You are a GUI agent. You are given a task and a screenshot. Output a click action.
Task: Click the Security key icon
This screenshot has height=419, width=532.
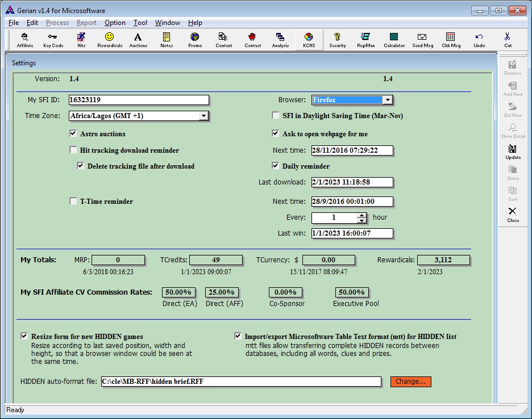pos(338,40)
